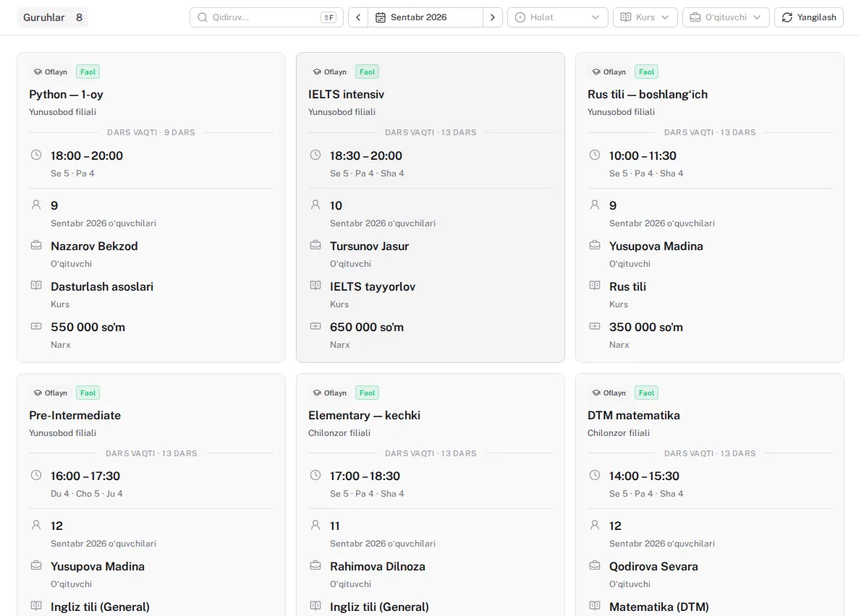Click book icon beside Rus tili course
The image size is (861, 616).
(x=595, y=286)
